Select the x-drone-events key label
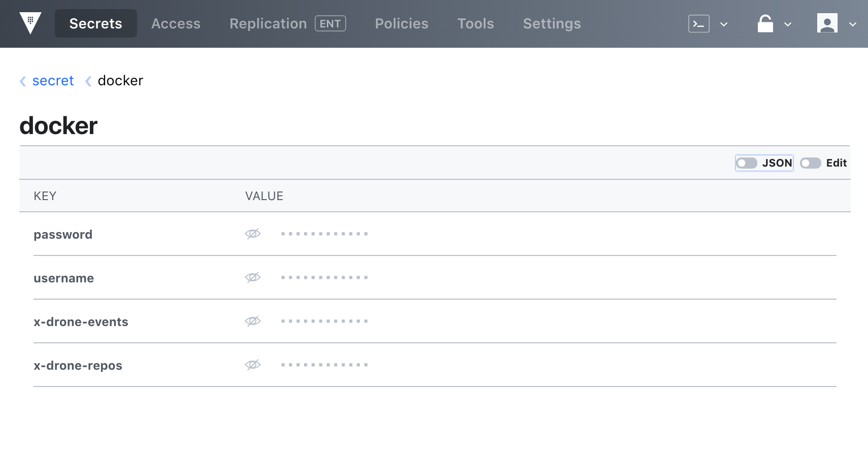Viewport: 868px width, 451px height. coord(81,322)
